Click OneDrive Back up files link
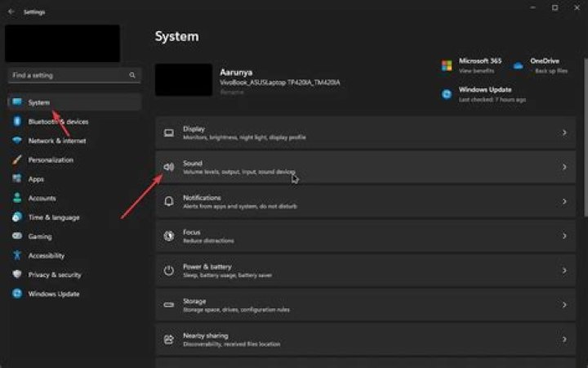588x368 pixels. coord(551,71)
